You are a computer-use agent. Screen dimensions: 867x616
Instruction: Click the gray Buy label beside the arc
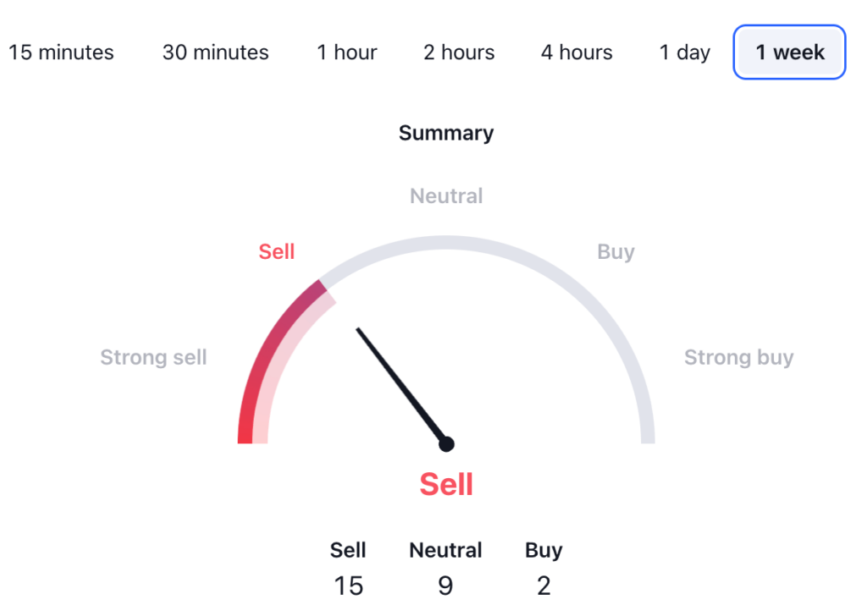[616, 251]
